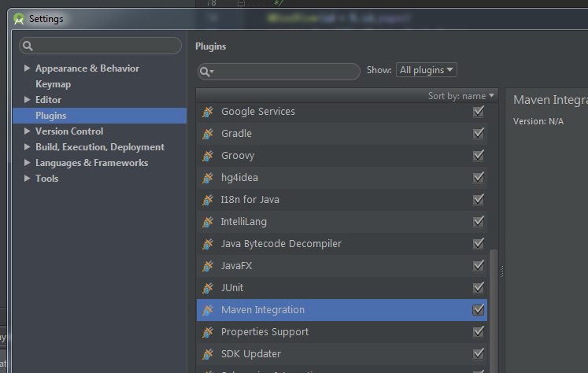Click the plugin search field
Viewport: 588px width, 373px height.
pyautogui.click(x=279, y=72)
